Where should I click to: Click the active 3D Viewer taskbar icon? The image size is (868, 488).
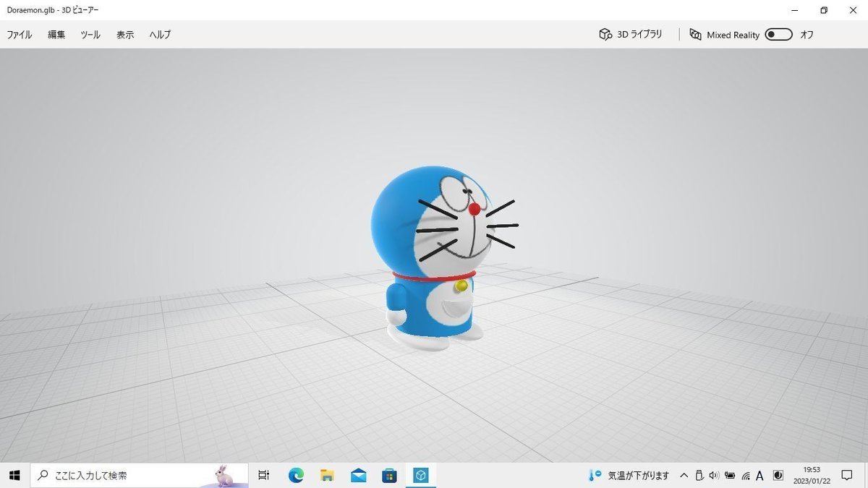coord(420,475)
